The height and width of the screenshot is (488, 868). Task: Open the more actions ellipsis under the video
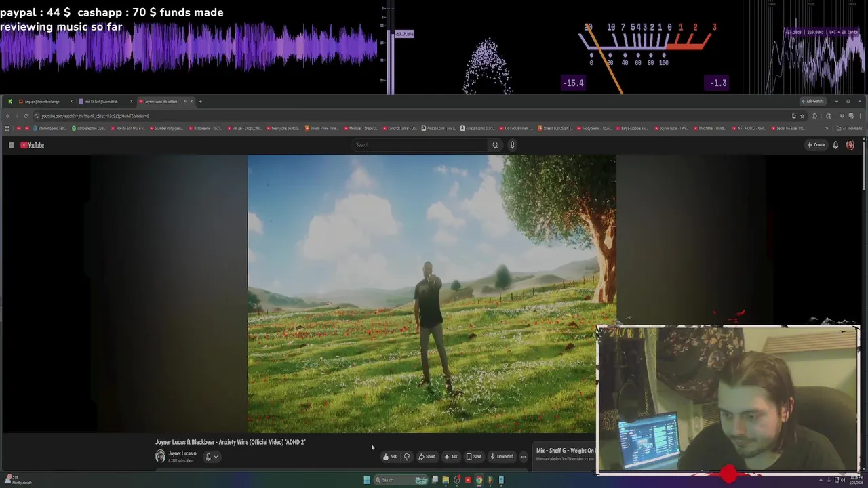click(x=523, y=457)
